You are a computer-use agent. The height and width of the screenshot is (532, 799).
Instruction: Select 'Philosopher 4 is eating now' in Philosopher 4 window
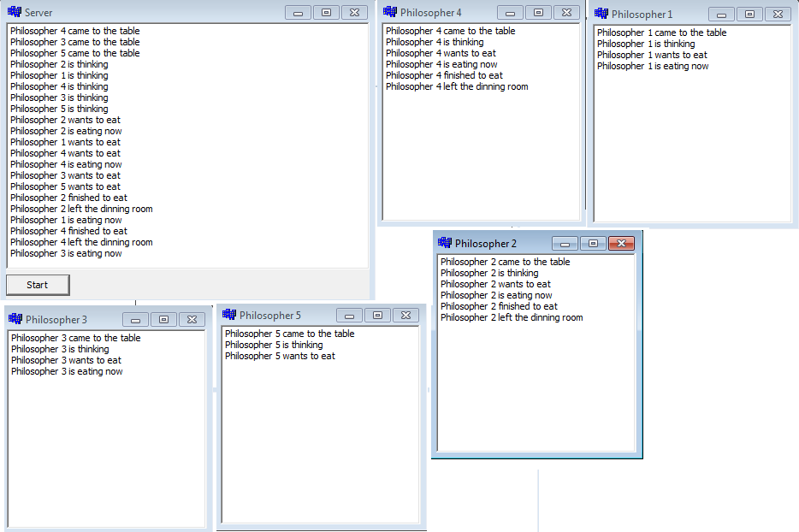pyautogui.click(x=441, y=64)
